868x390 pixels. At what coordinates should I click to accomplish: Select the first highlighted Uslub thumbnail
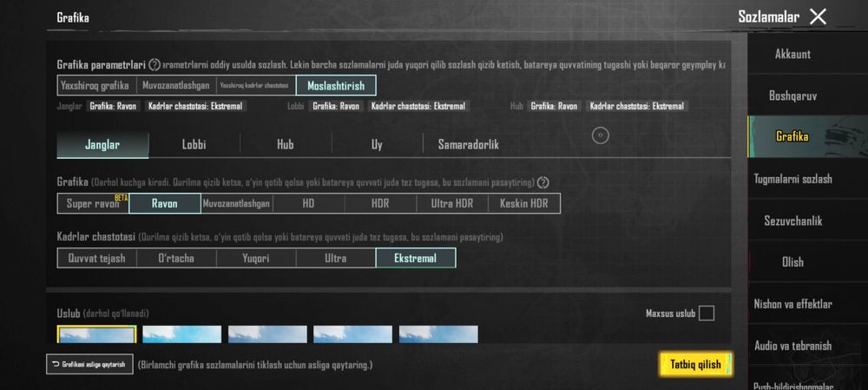pyautogui.click(x=97, y=334)
